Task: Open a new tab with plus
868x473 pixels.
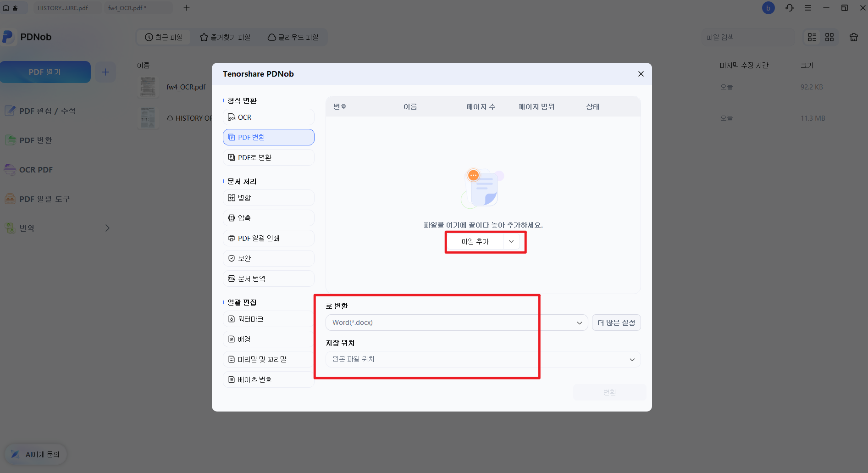Action: [x=187, y=8]
